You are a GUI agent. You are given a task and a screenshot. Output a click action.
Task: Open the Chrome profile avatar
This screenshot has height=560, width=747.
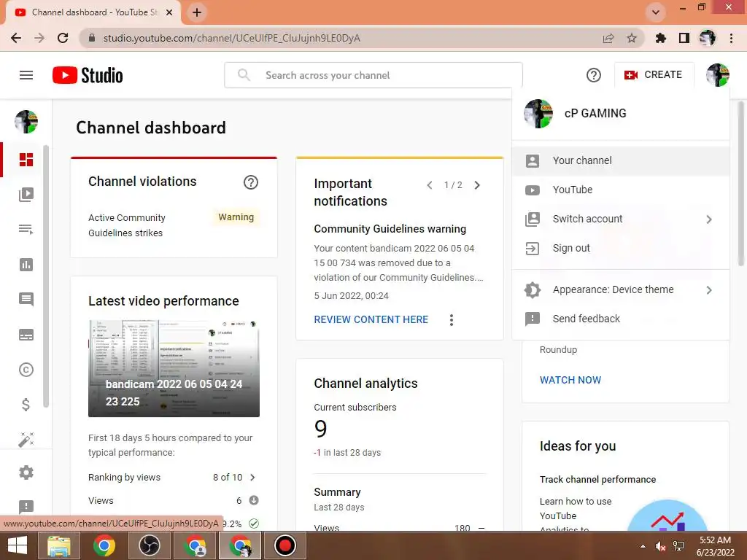708,38
